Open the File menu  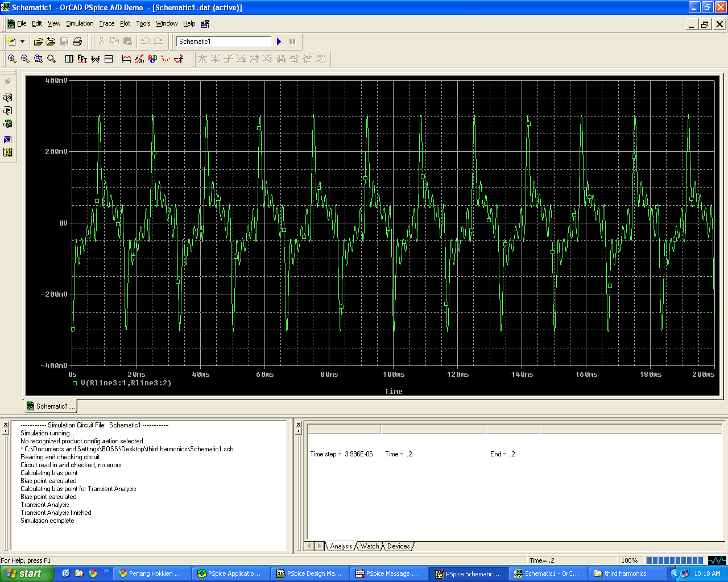(x=22, y=23)
